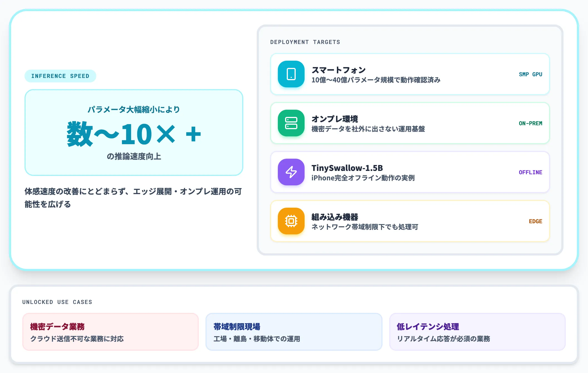Click the server icon in オンプレ環境 card
Screen dimensions: 588x373
291,123
